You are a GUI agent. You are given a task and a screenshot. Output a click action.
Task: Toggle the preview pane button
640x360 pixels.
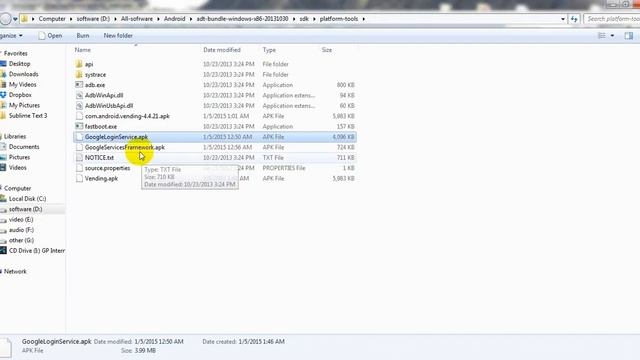pos(629,36)
